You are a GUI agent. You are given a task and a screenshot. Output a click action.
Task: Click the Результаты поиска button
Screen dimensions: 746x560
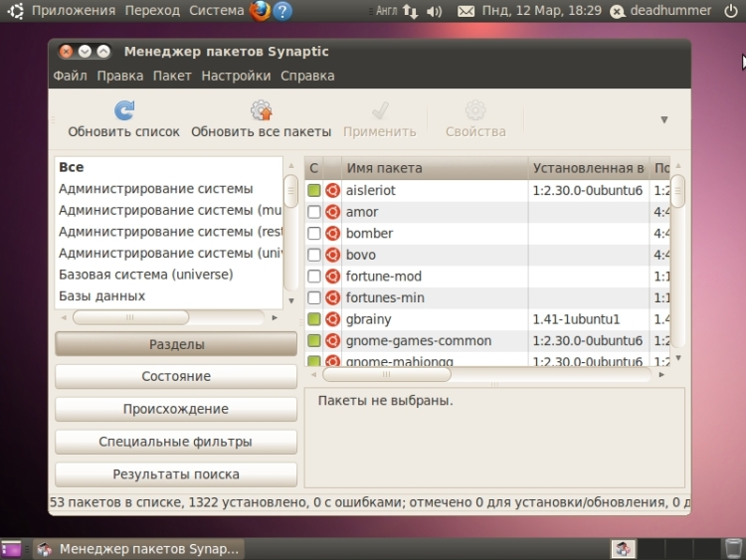[175, 474]
